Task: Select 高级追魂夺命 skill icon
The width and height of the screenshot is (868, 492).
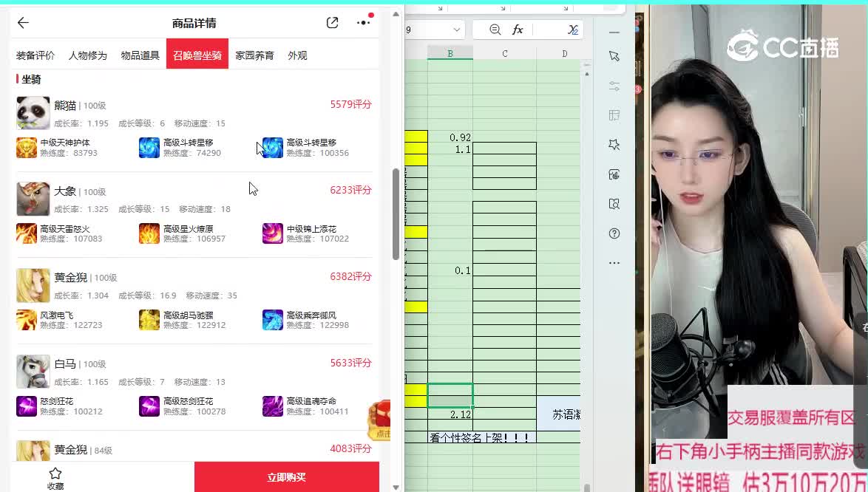Action: [x=272, y=406]
